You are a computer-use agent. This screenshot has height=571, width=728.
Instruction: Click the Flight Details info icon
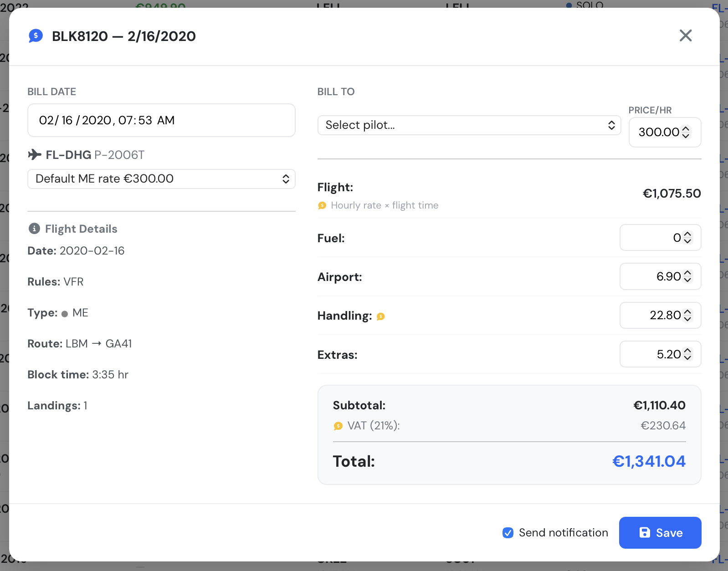click(34, 229)
